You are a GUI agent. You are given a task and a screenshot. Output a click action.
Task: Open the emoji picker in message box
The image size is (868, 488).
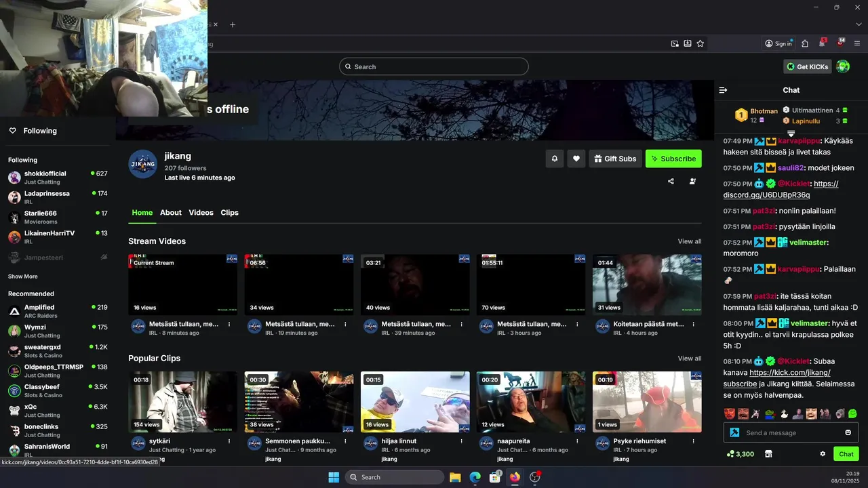848,433
